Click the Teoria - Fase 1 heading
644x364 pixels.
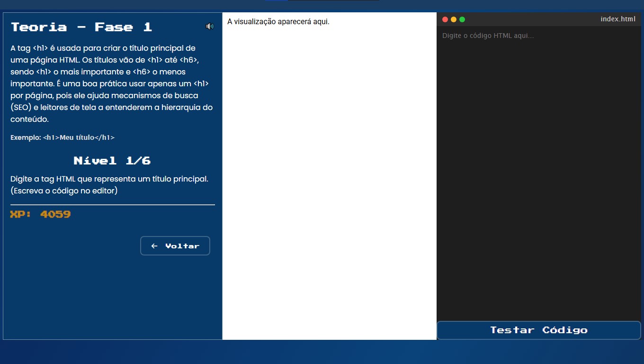tap(81, 27)
